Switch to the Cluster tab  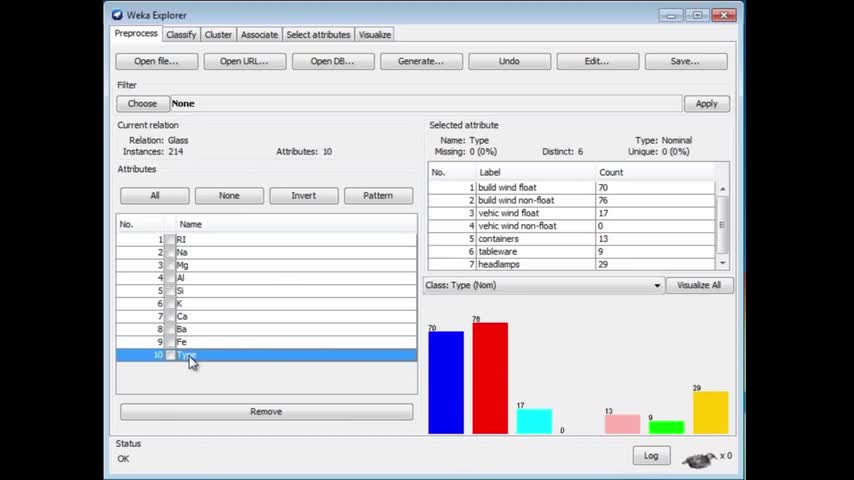point(218,34)
